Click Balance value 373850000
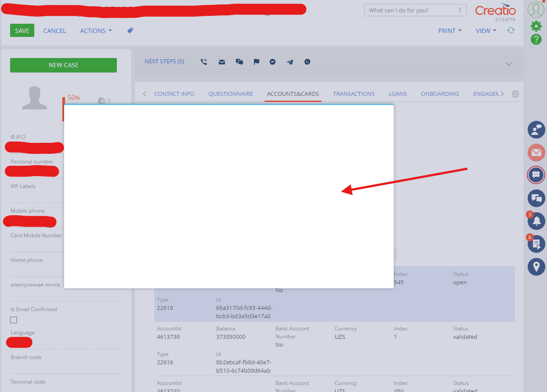The height and width of the screenshot is (392, 547). (x=231, y=337)
